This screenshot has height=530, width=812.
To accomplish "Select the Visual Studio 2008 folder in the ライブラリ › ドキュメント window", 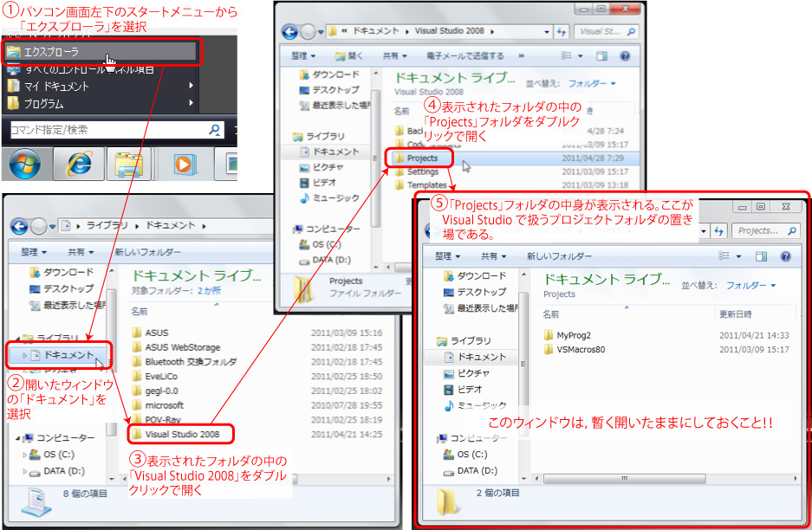I will 176,434.
